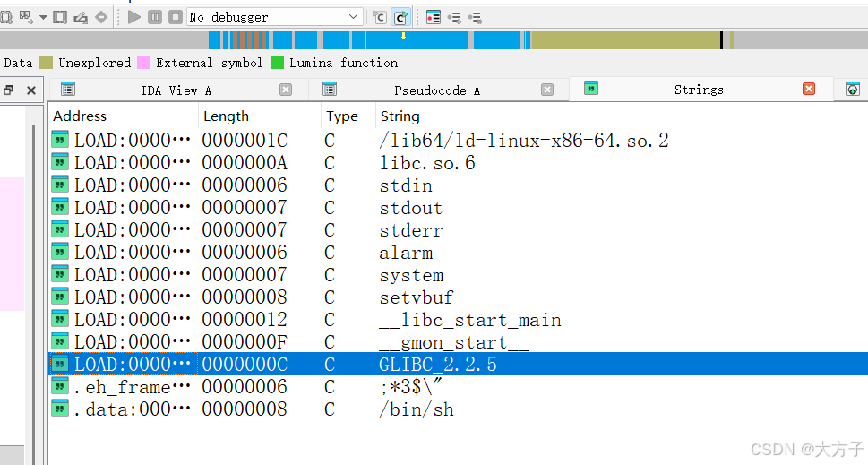Image resolution: width=868 pixels, height=465 pixels.
Task: Click the black marker line in navigation band
Action: (721, 39)
